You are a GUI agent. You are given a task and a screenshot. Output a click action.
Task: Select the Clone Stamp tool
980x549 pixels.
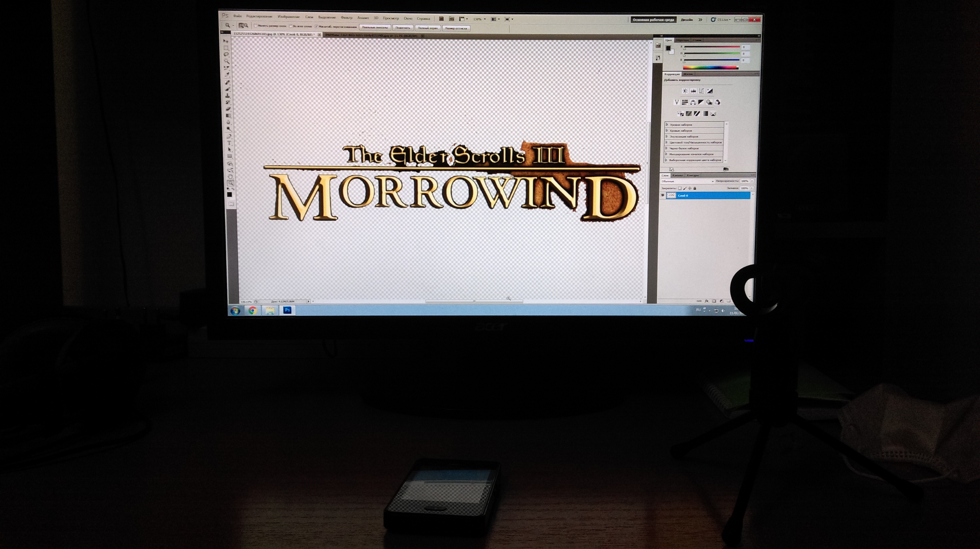[228, 96]
